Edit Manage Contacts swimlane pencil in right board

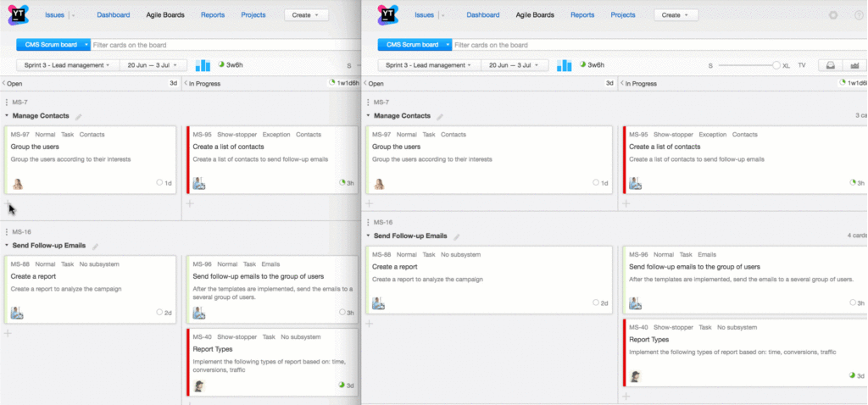click(x=440, y=117)
